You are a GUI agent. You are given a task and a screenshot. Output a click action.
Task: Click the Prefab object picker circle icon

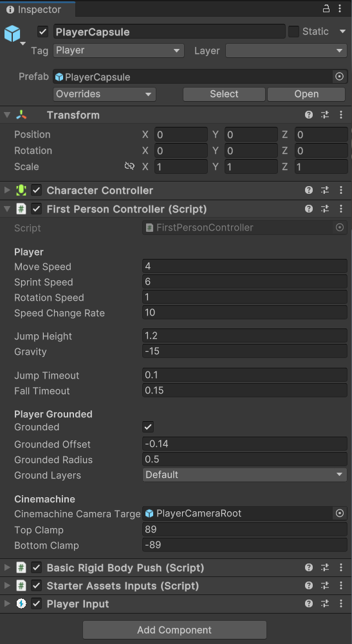(339, 77)
